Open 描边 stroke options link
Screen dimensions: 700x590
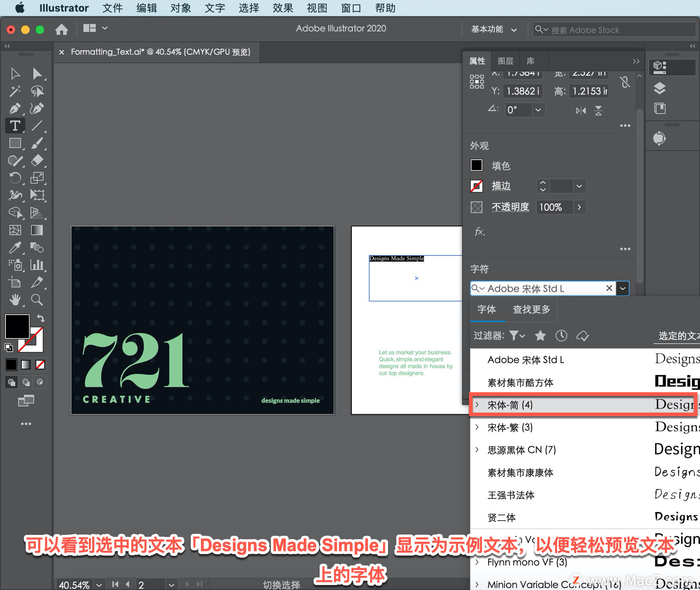(501, 186)
